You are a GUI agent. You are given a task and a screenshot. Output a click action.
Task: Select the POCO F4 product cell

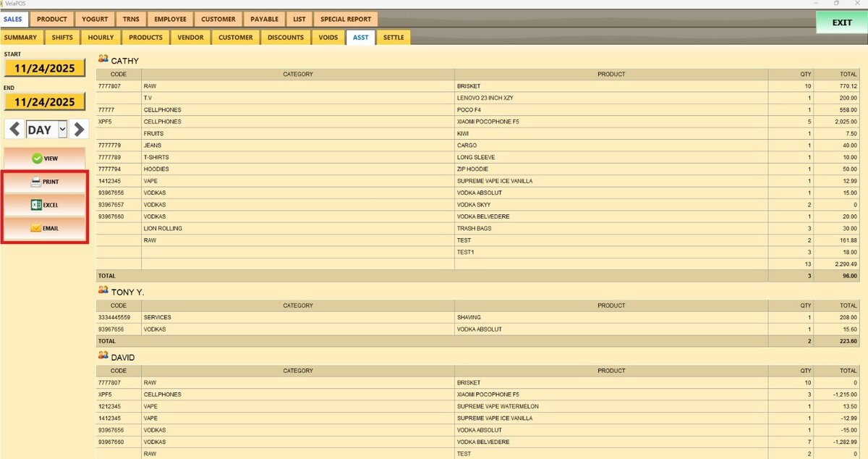click(x=611, y=110)
